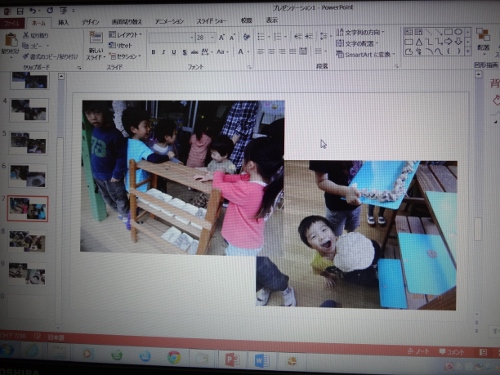
Task: Click the increase font size icon
Action: click(221, 37)
